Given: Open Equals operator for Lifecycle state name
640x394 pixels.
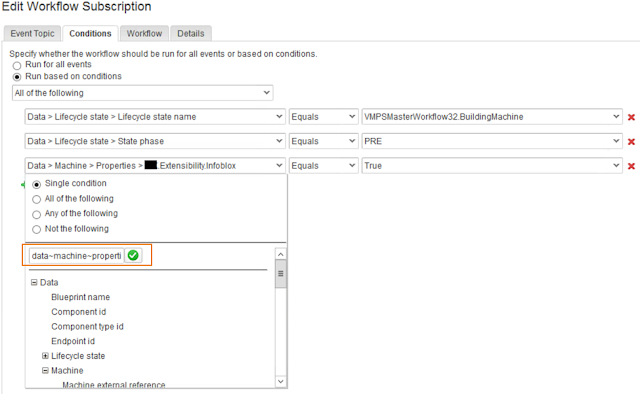Looking at the screenshot, I should (324, 117).
